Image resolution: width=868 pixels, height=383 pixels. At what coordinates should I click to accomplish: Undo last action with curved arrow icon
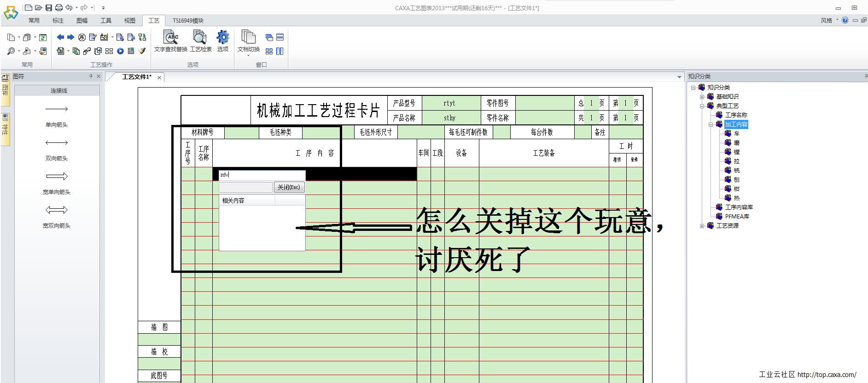click(69, 8)
